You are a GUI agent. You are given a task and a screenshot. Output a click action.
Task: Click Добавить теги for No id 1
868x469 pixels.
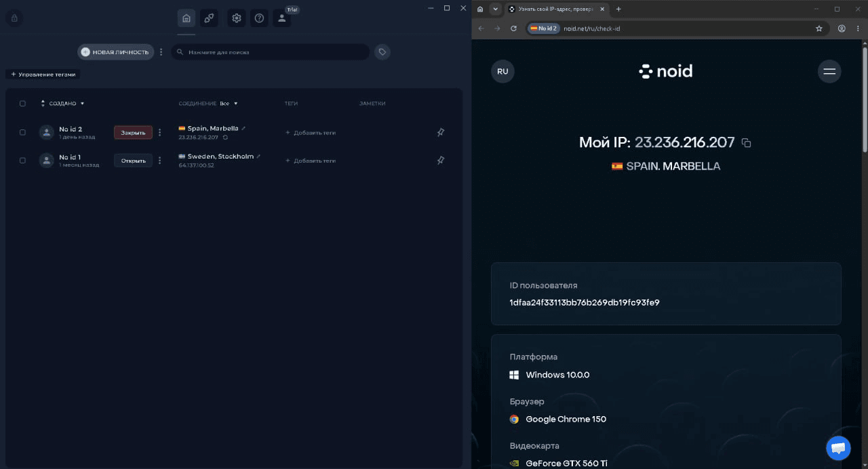(311, 161)
